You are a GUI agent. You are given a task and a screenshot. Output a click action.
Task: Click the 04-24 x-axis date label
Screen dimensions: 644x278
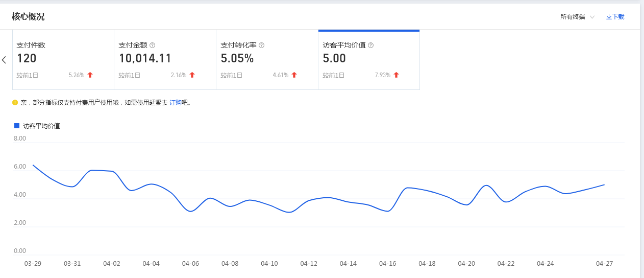coord(545,264)
